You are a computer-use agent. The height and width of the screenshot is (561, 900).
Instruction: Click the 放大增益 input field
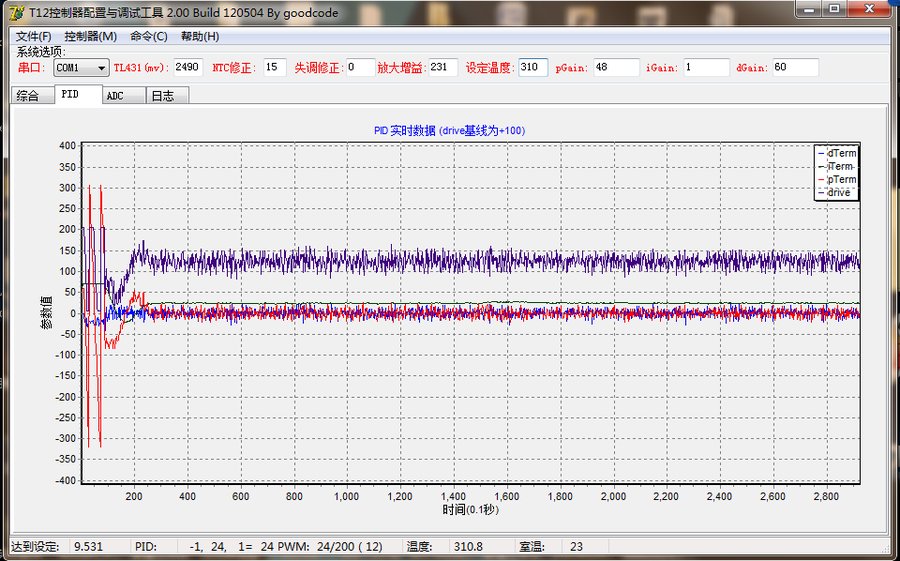(443, 67)
